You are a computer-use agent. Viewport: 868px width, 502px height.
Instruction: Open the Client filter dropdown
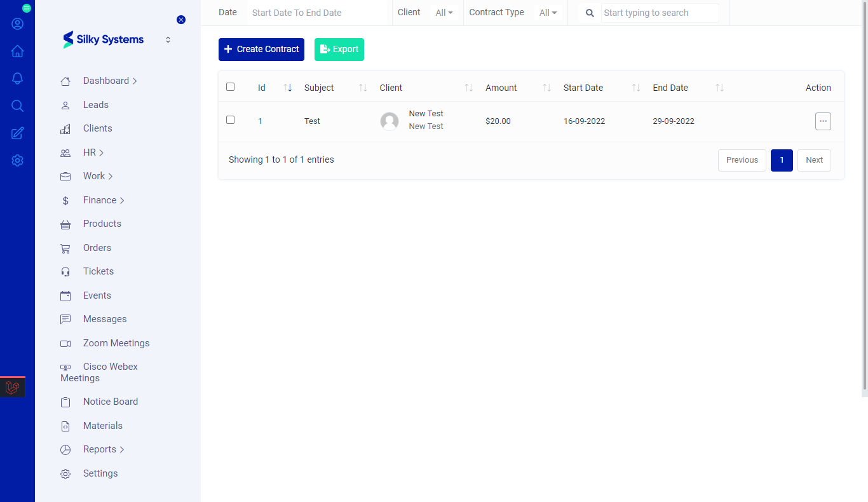pyautogui.click(x=444, y=13)
